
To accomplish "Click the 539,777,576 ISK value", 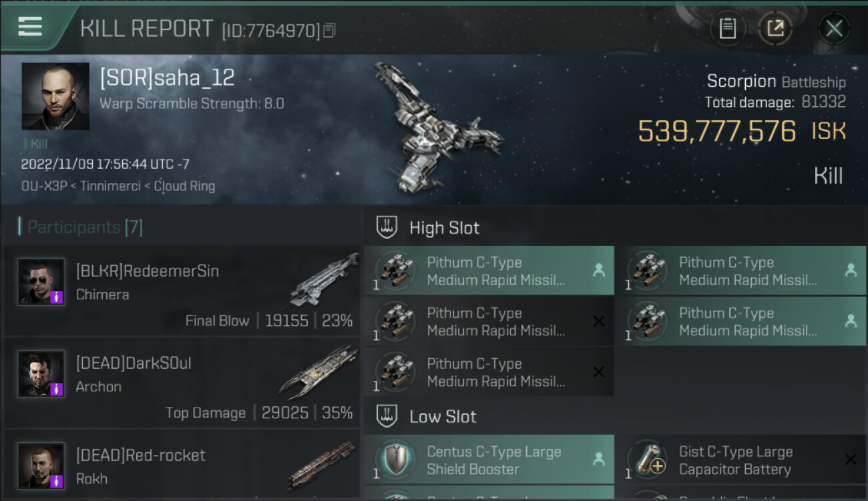I will pos(716,132).
